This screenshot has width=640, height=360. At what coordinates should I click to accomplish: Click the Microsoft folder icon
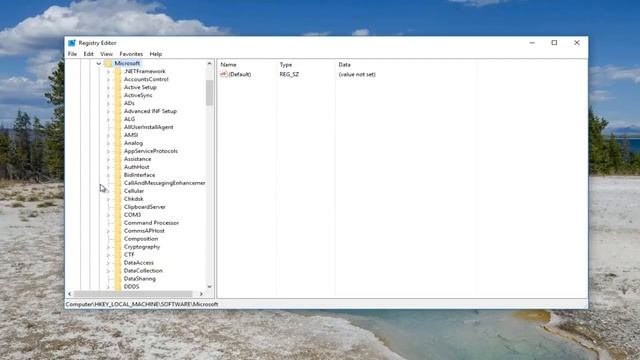[x=108, y=63]
